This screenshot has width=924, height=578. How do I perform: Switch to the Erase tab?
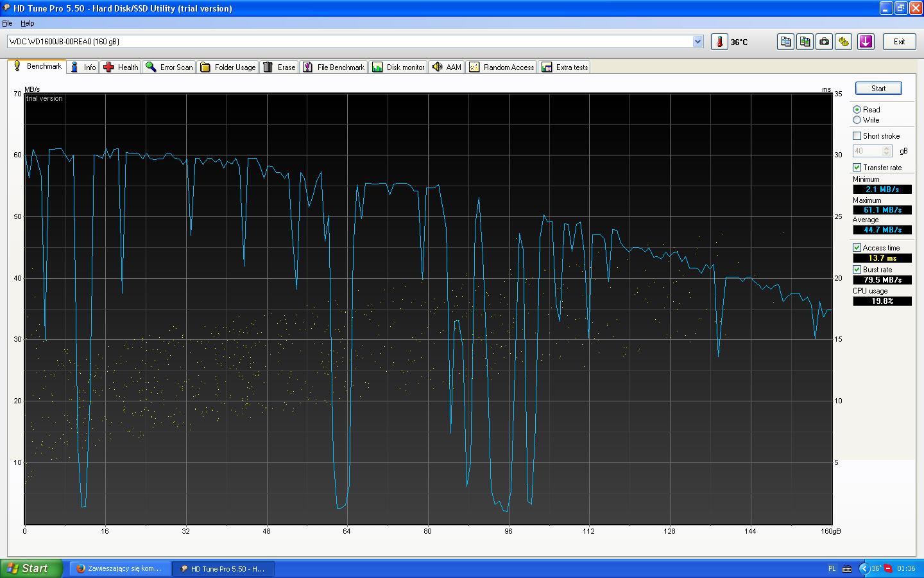(x=279, y=67)
